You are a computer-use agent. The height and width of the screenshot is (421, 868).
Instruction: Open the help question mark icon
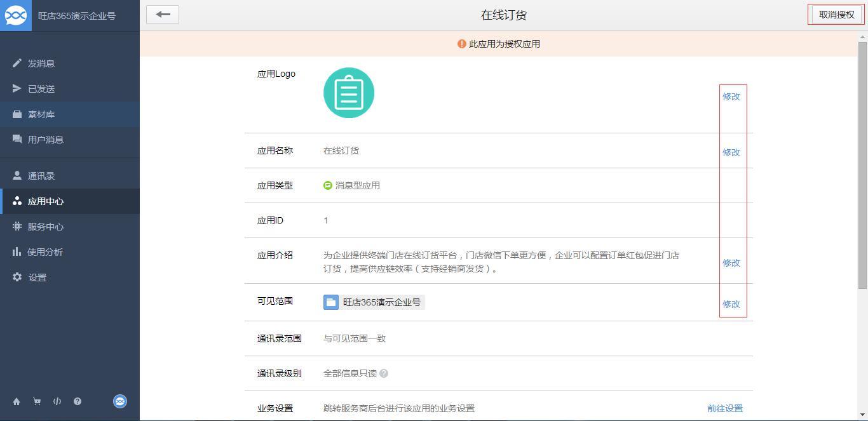[x=78, y=401]
